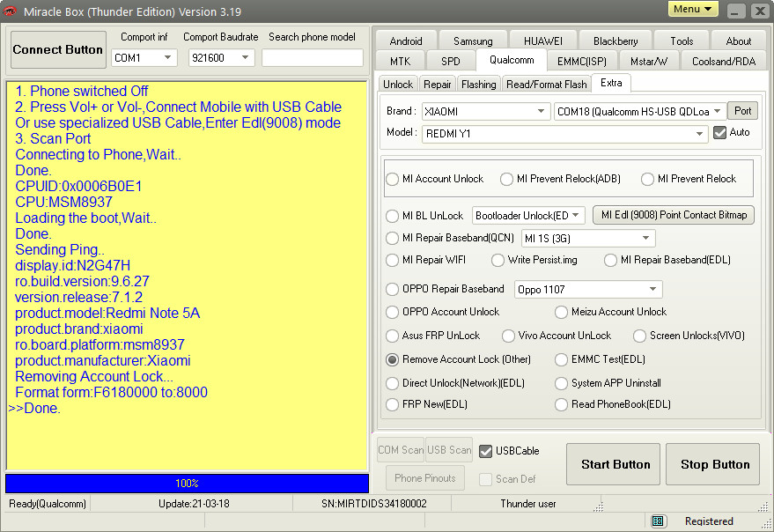Select Remove Account Lock (Other) radio option
Image resolution: width=774 pixels, height=532 pixels.
pyautogui.click(x=393, y=359)
